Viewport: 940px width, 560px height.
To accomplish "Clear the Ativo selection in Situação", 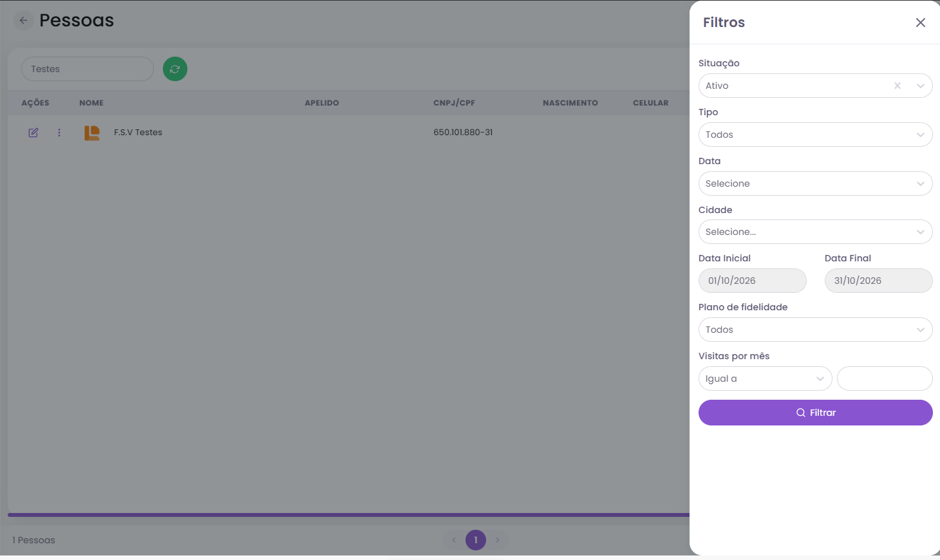I will click(x=898, y=86).
